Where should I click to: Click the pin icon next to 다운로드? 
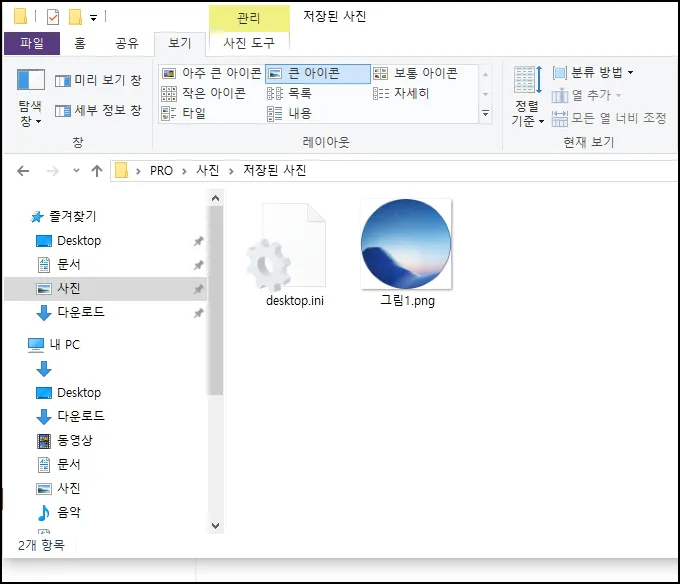coord(199,313)
